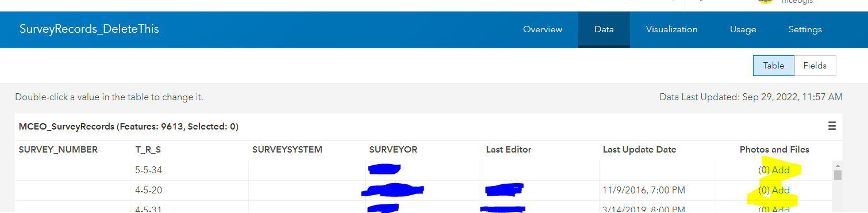Image resolution: width=868 pixels, height=213 pixels.
Task: Go to the Settings tab
Action: click(805, 29)
